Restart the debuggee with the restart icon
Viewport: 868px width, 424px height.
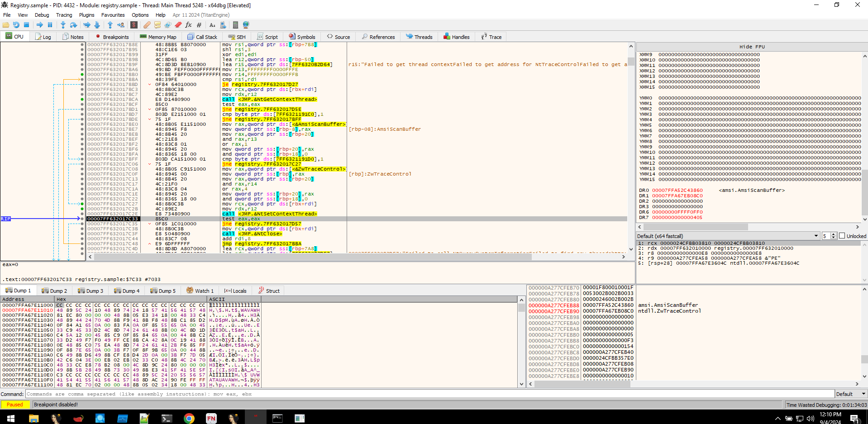pyautogui.click(x=16, y=25)
